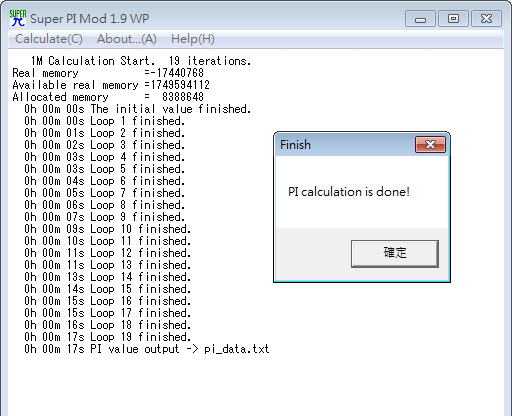
Task: Click the 'Loop 12 finished.' line
Action: click(107, 253)
